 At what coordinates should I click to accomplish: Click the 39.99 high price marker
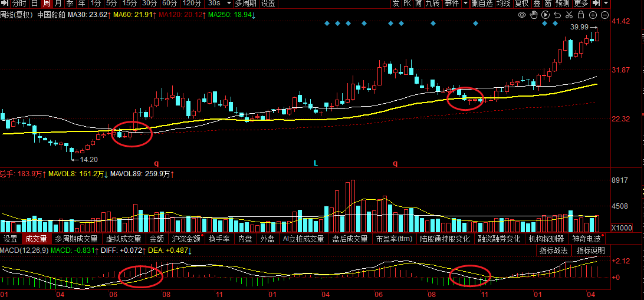[x=579, y=27]
